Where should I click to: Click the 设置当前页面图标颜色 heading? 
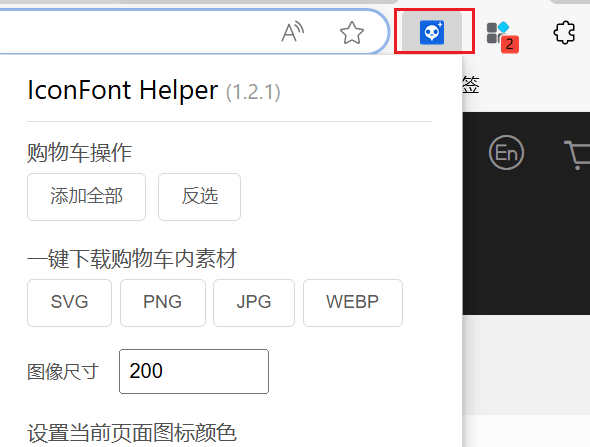tap(132, 433)
